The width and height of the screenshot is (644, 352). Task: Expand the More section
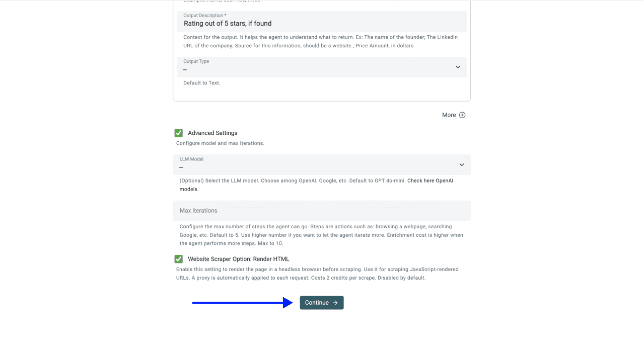[x=453, y=115]
